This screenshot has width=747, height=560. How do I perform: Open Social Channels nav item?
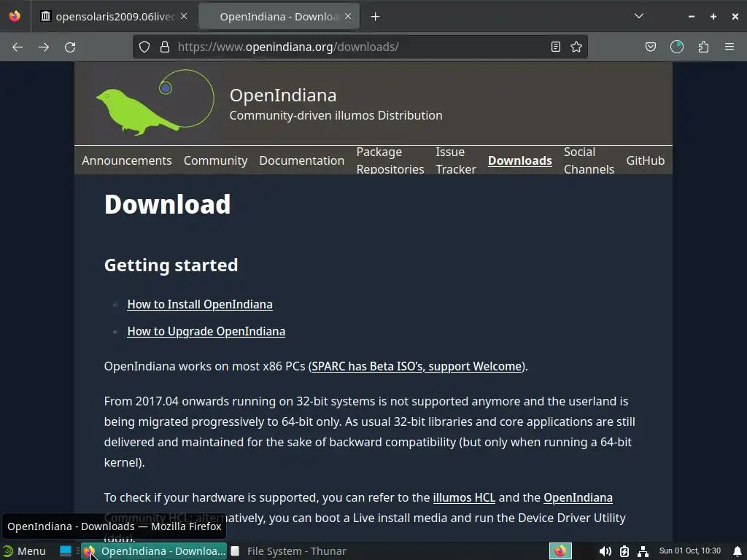[589, 160]
